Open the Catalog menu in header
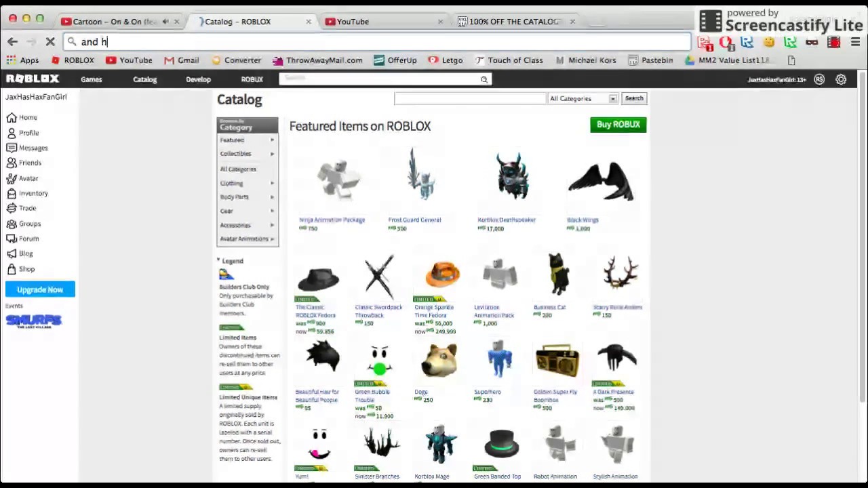The width and height of the screenshot is (868, 488). [x=144, y=79]
